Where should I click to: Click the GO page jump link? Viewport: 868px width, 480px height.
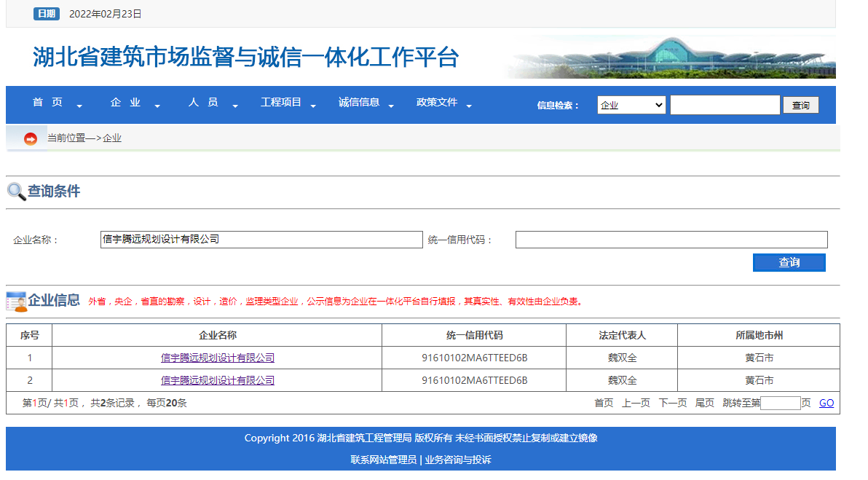coord(826,402)
